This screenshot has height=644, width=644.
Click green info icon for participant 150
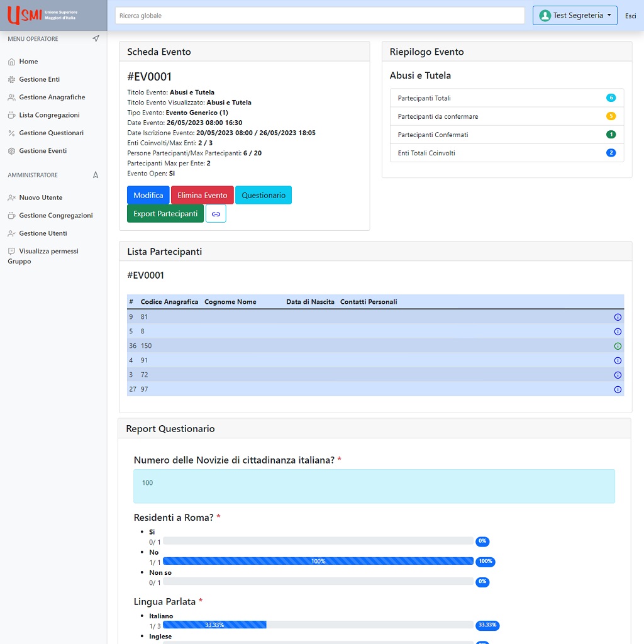tap(618, 346)
